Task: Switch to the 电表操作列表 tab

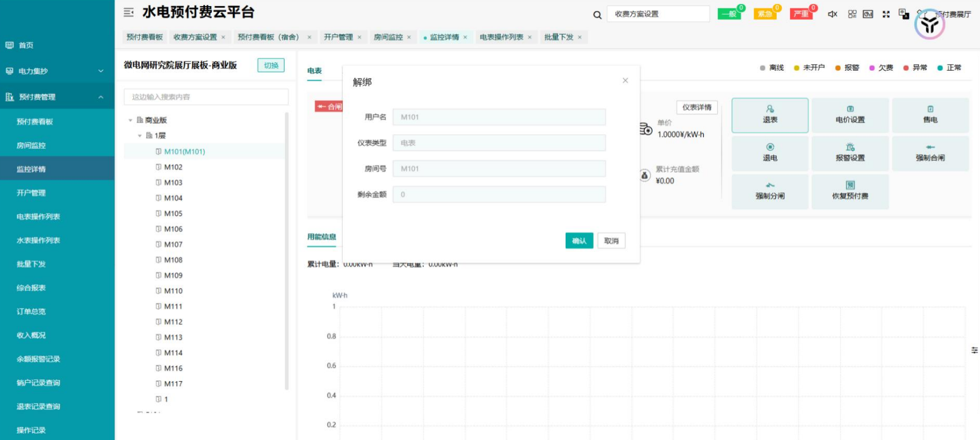Action: click(501, 37)
